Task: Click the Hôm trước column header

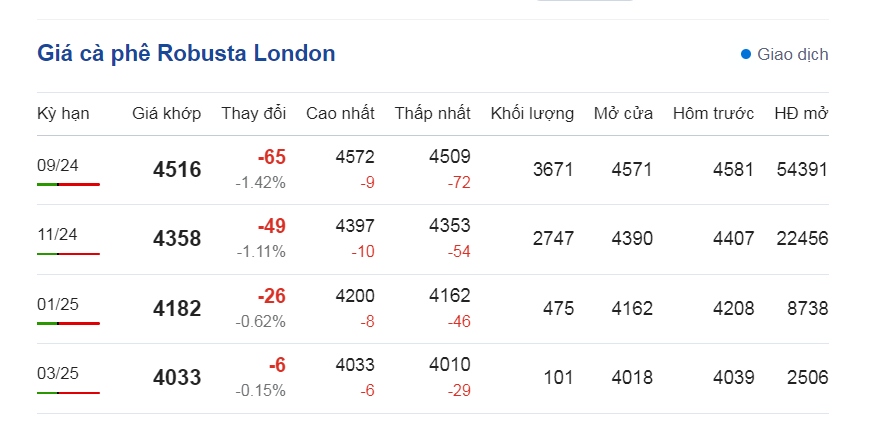Action: [713, 113]
